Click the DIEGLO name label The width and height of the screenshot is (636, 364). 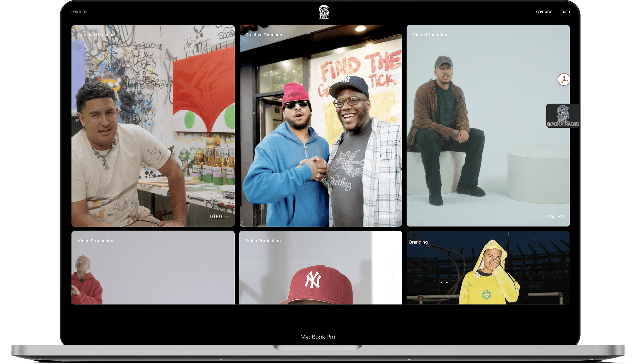219,216
